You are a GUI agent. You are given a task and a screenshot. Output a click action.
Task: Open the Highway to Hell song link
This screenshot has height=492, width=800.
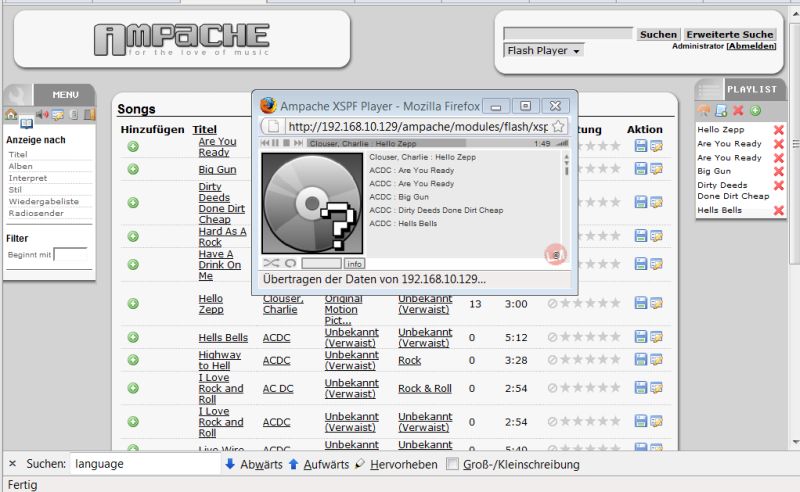pyautogui.click(x=219, y=360)
